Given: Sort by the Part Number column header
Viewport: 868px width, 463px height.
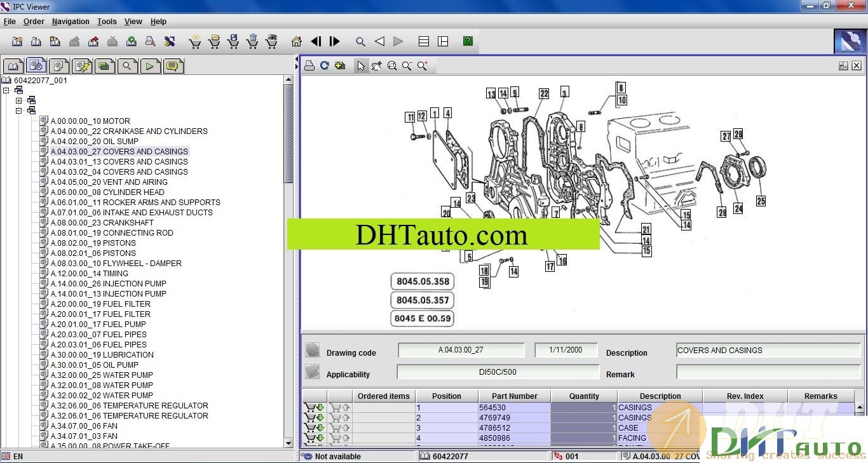Looking at the screenshot, I should coord(515,396).
